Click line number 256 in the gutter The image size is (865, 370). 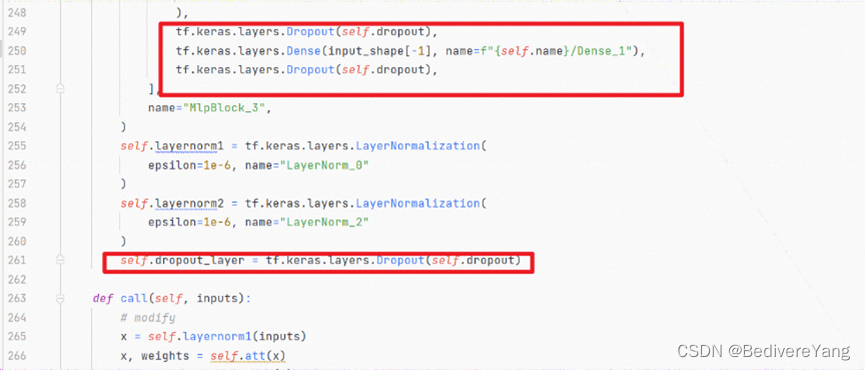(x=17, y=165)
